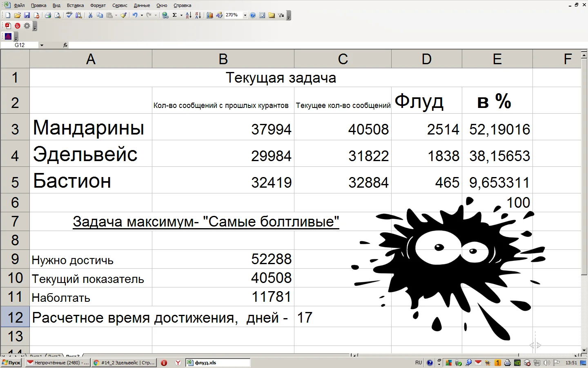Click the red Adobe PDF toolbar icon
Screen dimensions: 588x368
(8, 26)
